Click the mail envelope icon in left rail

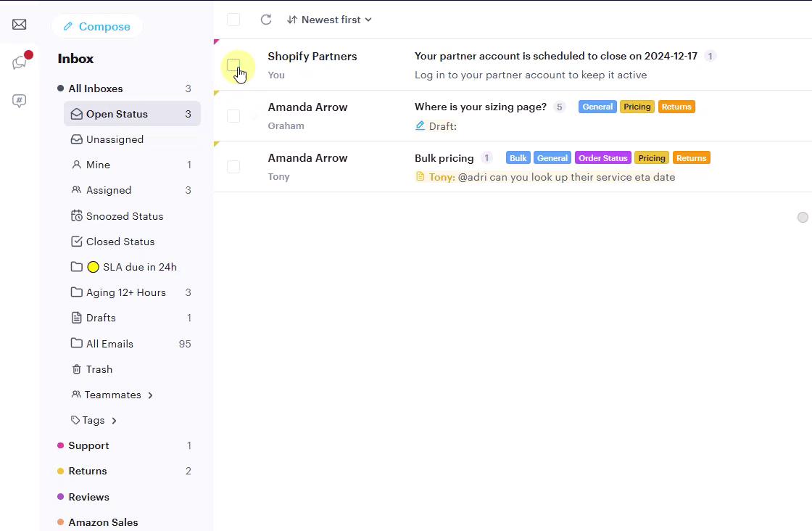pos(20,25)
